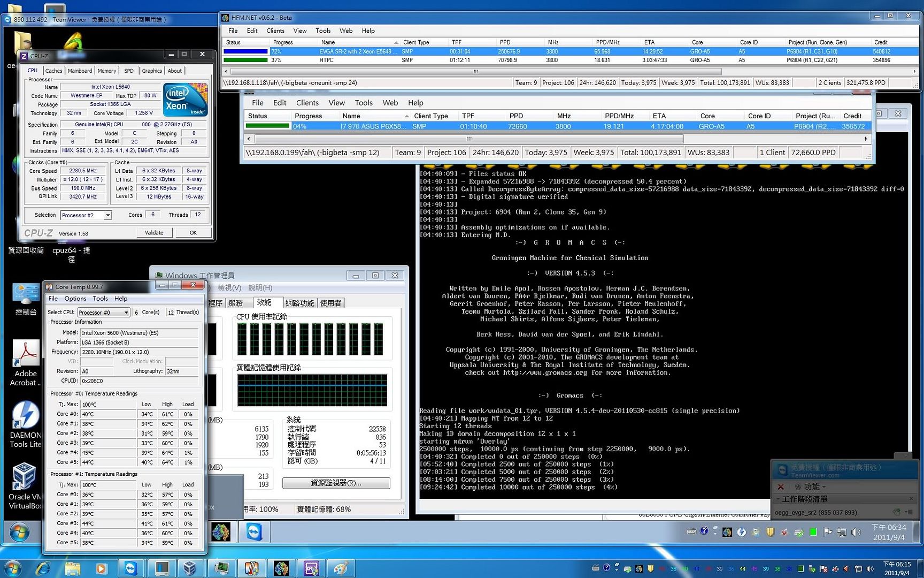Switch to Core Temp thermometer taskbar icon
This screenshot has width=924, height=578.
tap(251, 568)
